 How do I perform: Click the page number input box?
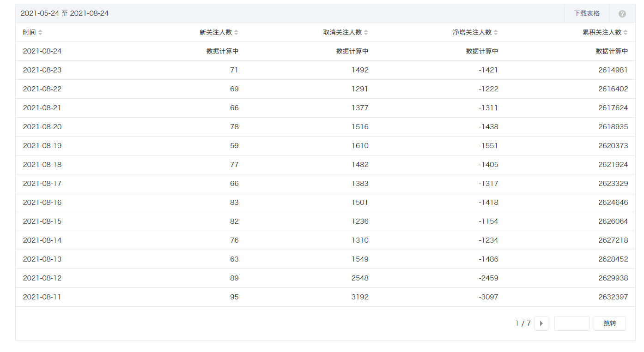[571, 323]
